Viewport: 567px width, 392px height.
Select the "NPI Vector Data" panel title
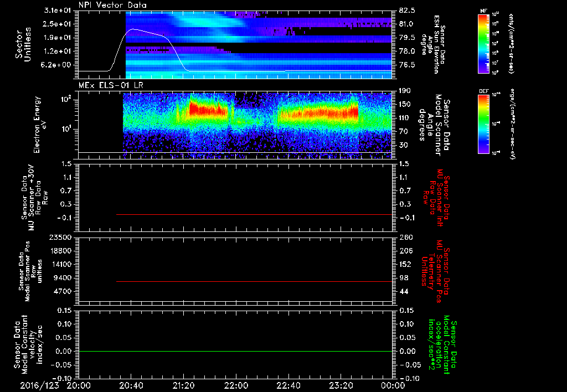pos(112,5)
